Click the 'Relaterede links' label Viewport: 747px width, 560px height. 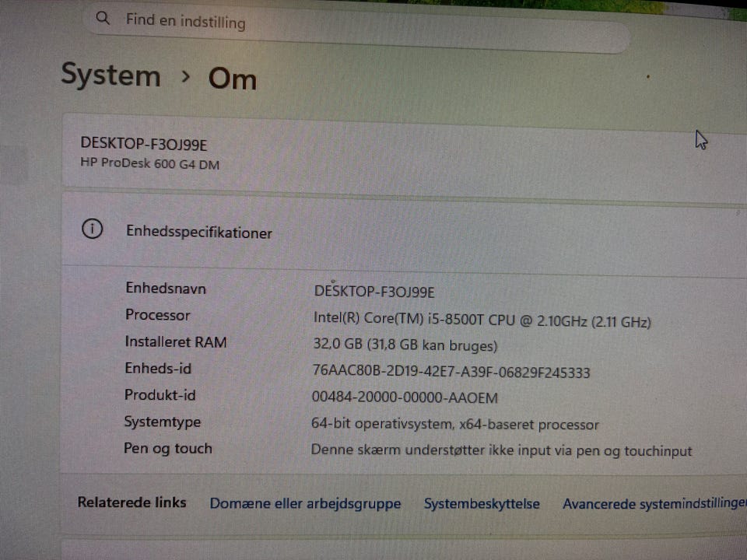coord(132,502)
